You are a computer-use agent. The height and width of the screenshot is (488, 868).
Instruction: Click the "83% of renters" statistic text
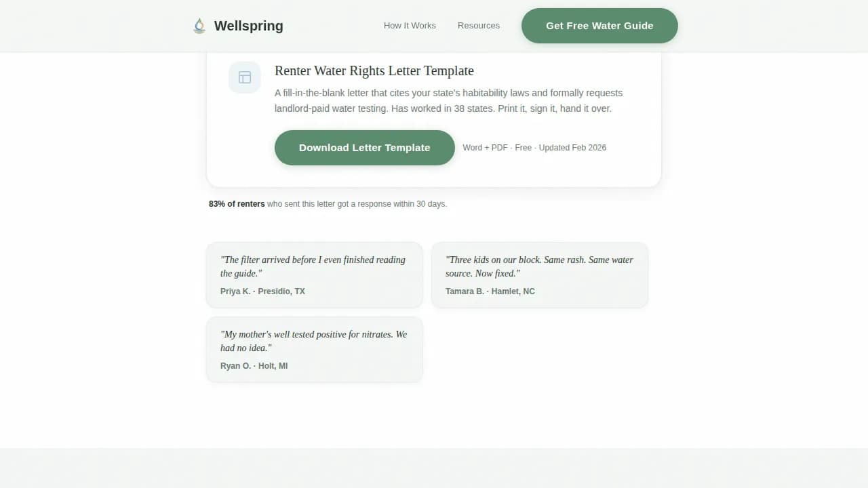coord(237,203)
